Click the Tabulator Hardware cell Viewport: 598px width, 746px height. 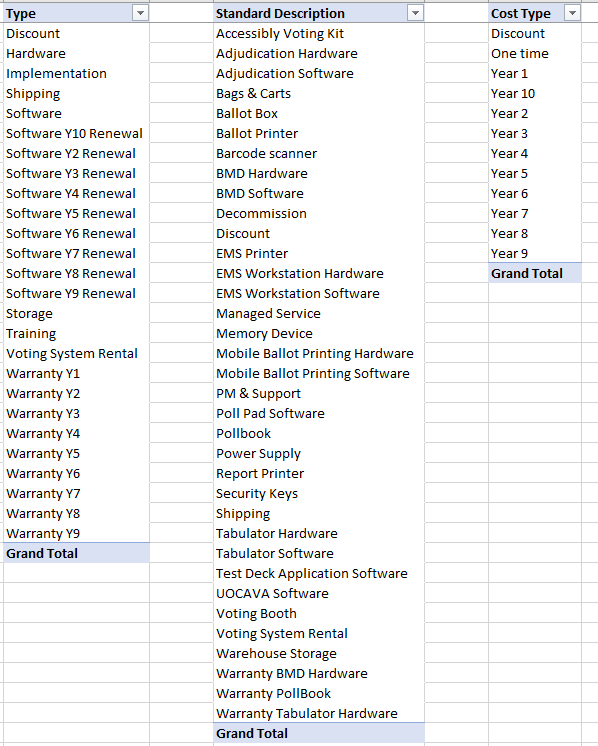point(319,533)
